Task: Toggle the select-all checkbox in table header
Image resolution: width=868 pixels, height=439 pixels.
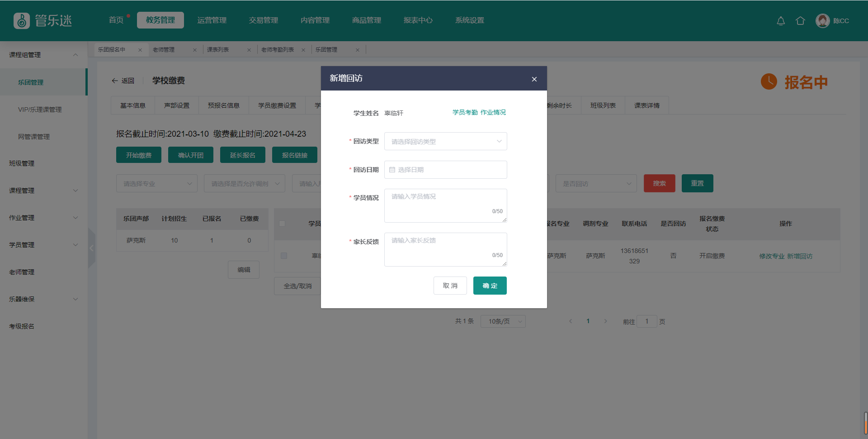Action: tap(283, 224)
